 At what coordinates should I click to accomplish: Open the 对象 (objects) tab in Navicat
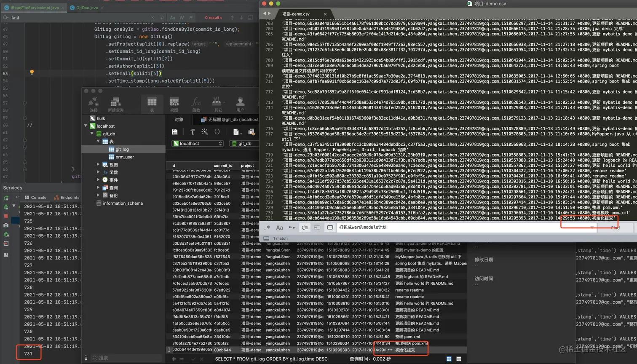179,120
